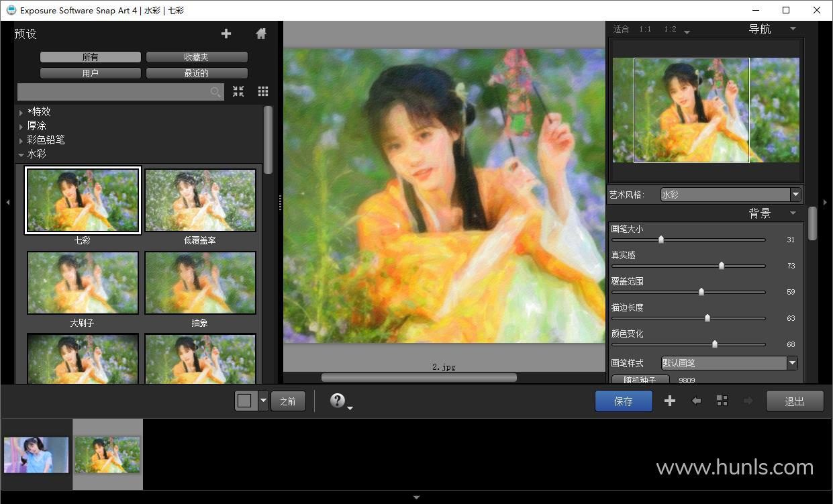
Task: Click the 之前 button
Action: tap(288, 401)
